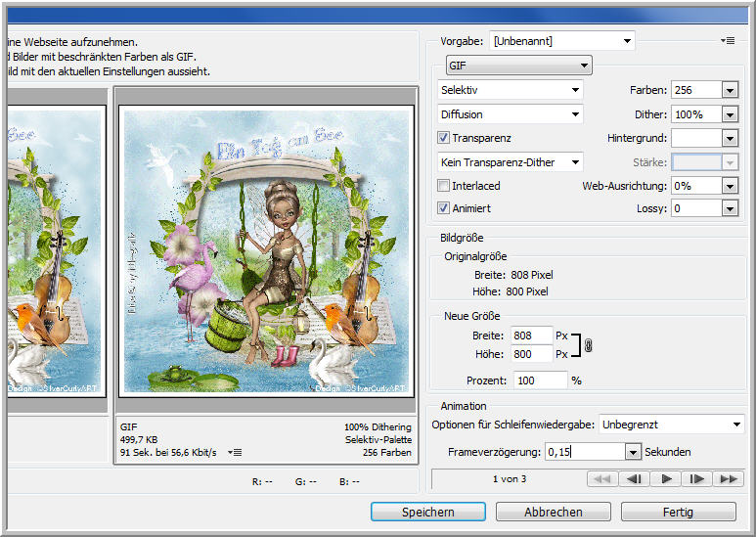Click the '256 Farben' info text
This screenshot has height=537, width=756.
coord(386,452)
